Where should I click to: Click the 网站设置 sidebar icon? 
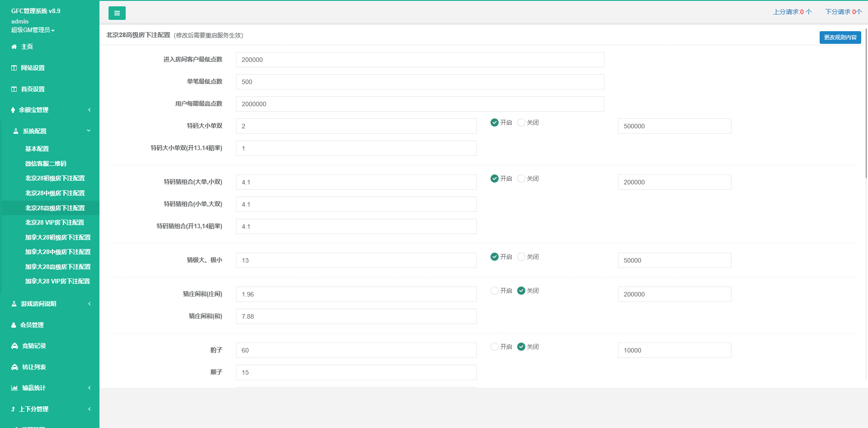click(14, 68)
